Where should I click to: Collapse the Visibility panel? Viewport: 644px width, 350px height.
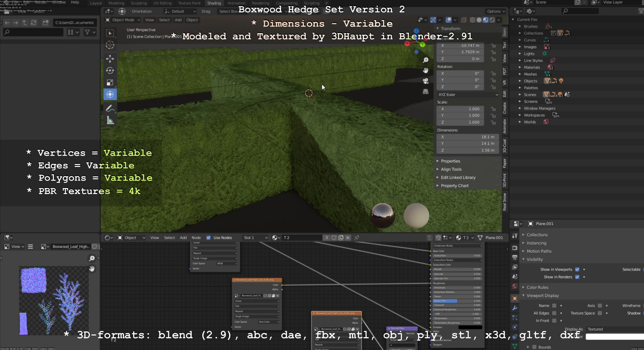[x=534, y=259]
